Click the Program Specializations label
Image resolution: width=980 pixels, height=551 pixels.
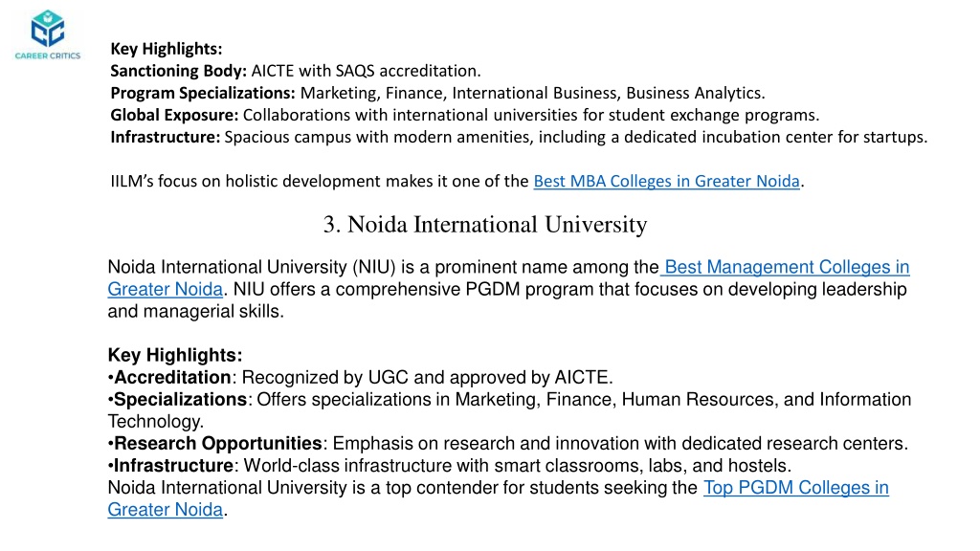click(203, 93)
